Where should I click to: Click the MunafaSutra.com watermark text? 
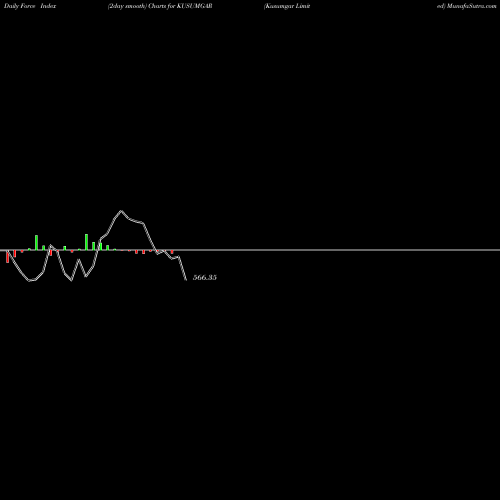(471, 6)
